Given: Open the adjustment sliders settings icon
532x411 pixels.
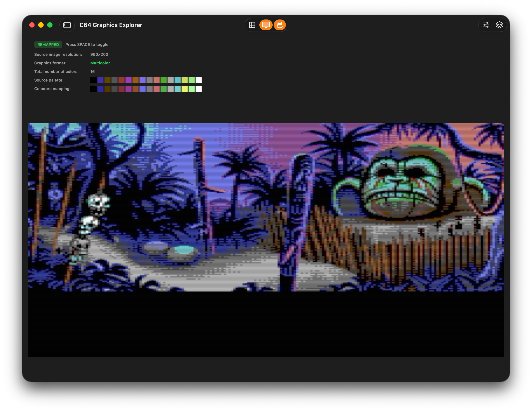Looking at the screenshot, I should click(486, 25).
